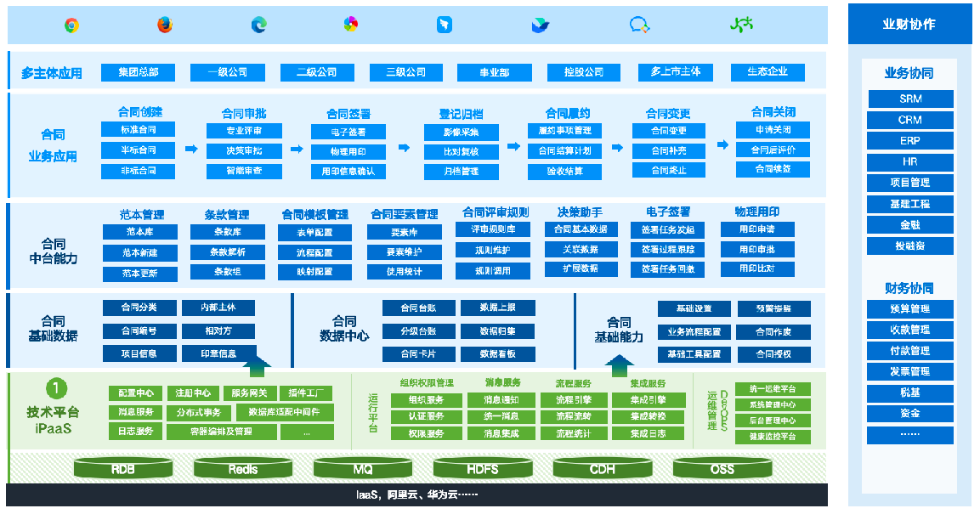This screenshot has width=980, height=514.
Task: Select ERP in the 业务协同 list
Action: pos(910,141)
